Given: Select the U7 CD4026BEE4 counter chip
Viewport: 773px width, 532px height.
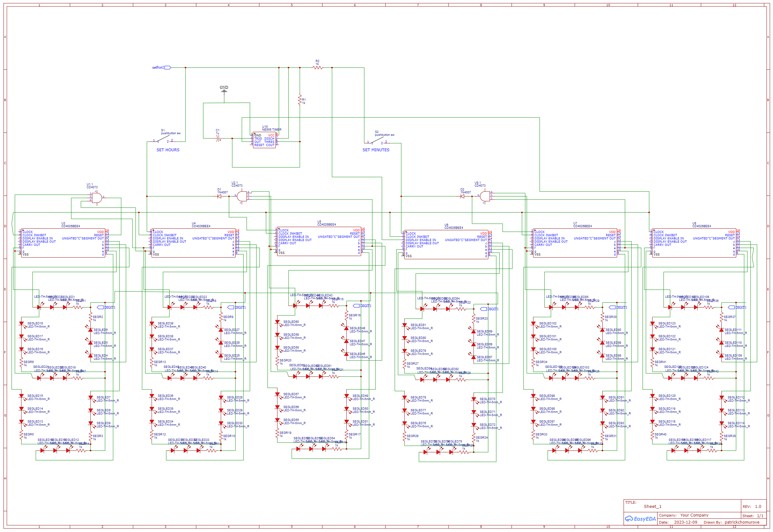Looking at the screenshot, I should tap(575, 243).
